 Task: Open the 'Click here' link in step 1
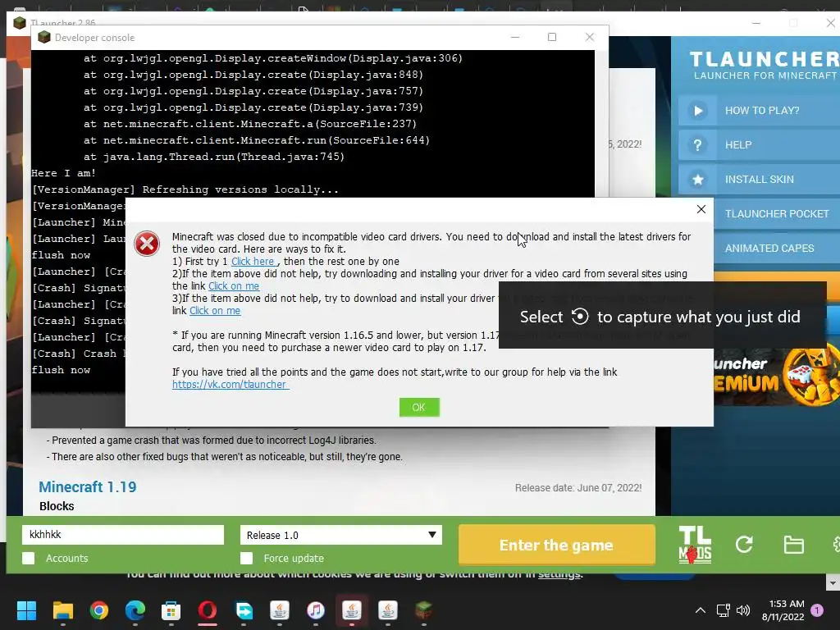[253, 262]
